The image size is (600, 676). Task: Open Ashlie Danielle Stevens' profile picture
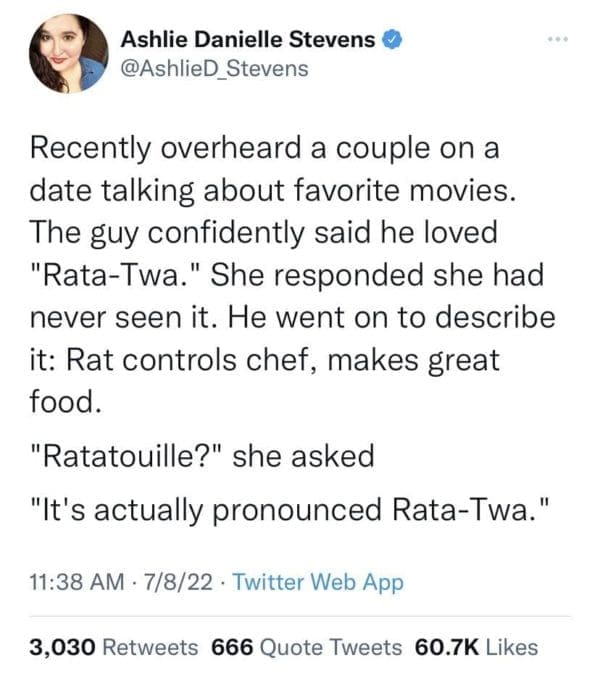point(68,54)
